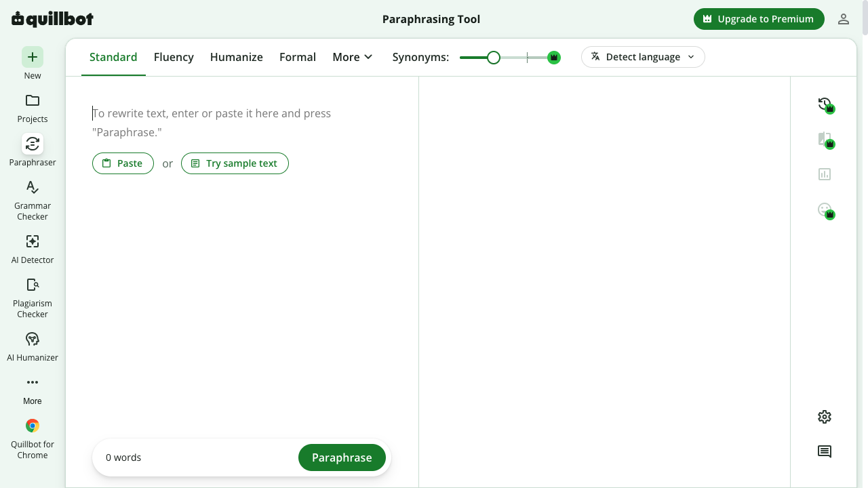
Task: Launch the AI Detector tool
Action: coord(33,249)
